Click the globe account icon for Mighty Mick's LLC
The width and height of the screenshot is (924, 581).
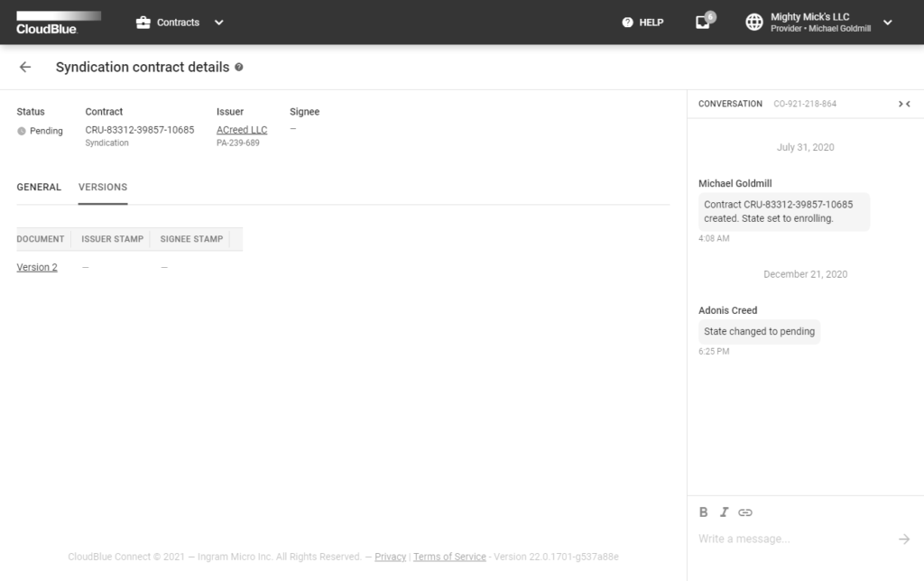coord(754,22)
